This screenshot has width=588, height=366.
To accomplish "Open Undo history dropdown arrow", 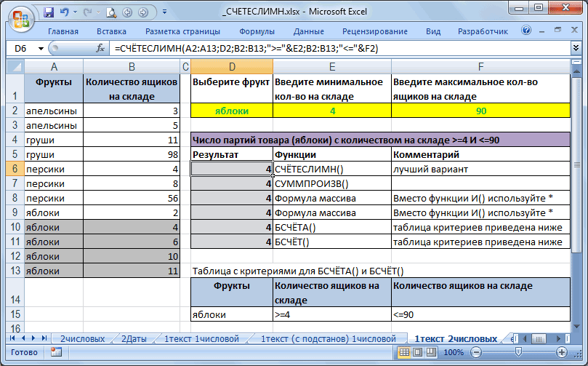I will coord(75,12).
